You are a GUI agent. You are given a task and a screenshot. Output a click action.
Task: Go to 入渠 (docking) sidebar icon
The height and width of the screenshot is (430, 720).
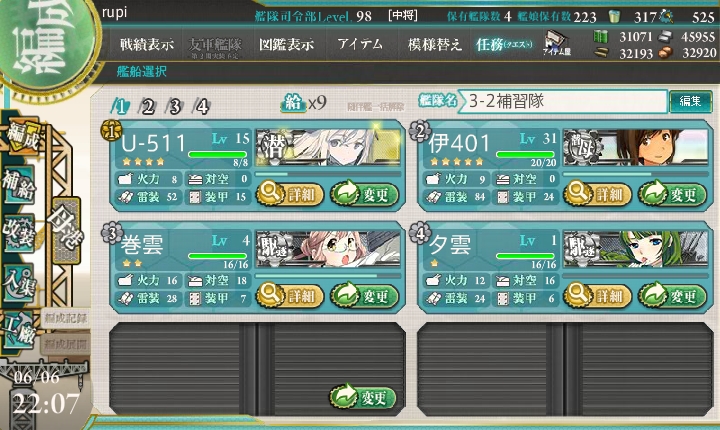point(19,283)
